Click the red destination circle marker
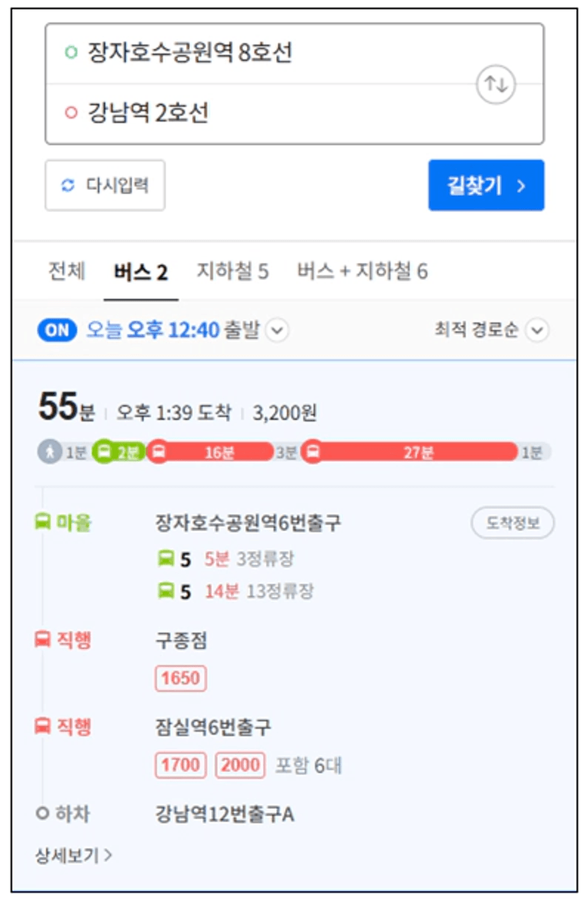The height and width of the screenshot is (903, 588). 70,113
